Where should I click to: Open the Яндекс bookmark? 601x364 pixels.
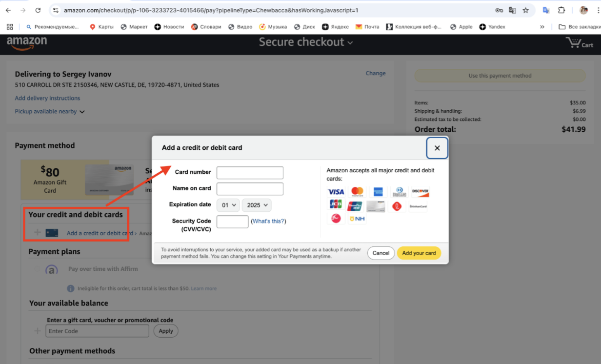(335, 27)
